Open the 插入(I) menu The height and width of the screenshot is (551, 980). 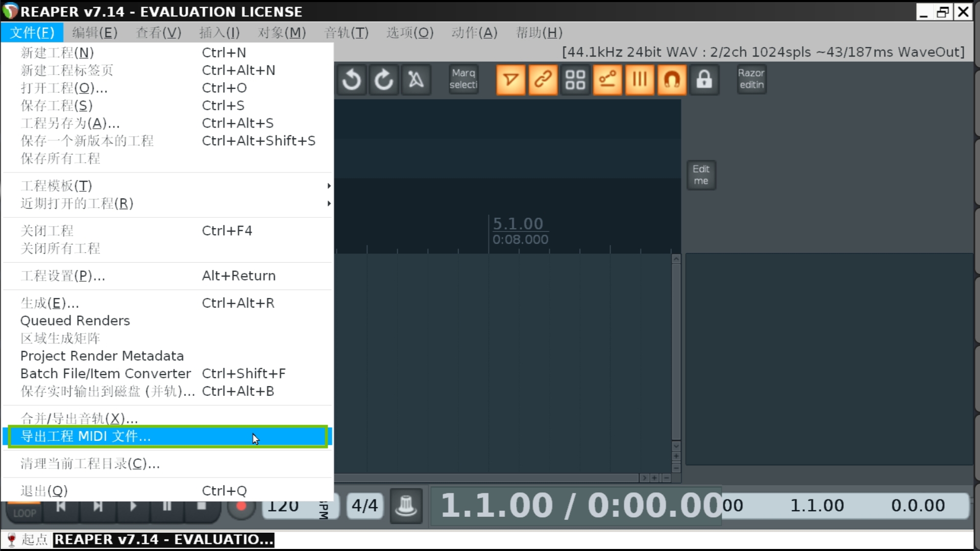click(x=219, y=33)
